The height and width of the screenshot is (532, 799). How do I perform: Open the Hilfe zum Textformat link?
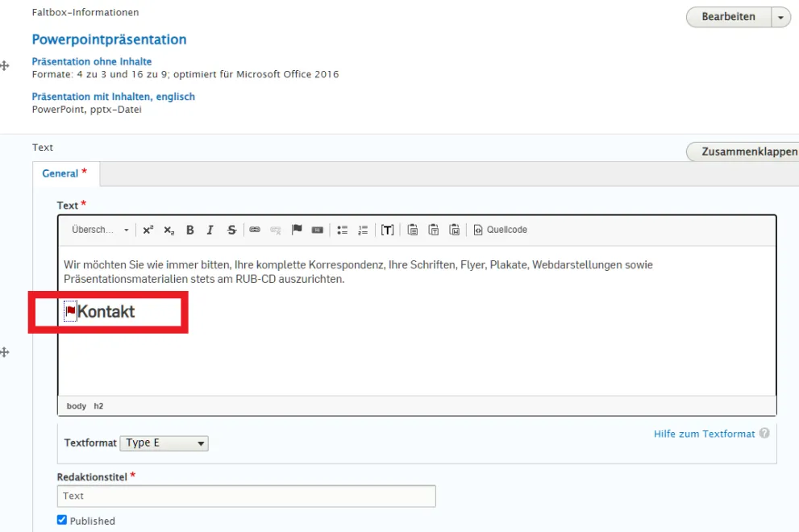point(704,434)
